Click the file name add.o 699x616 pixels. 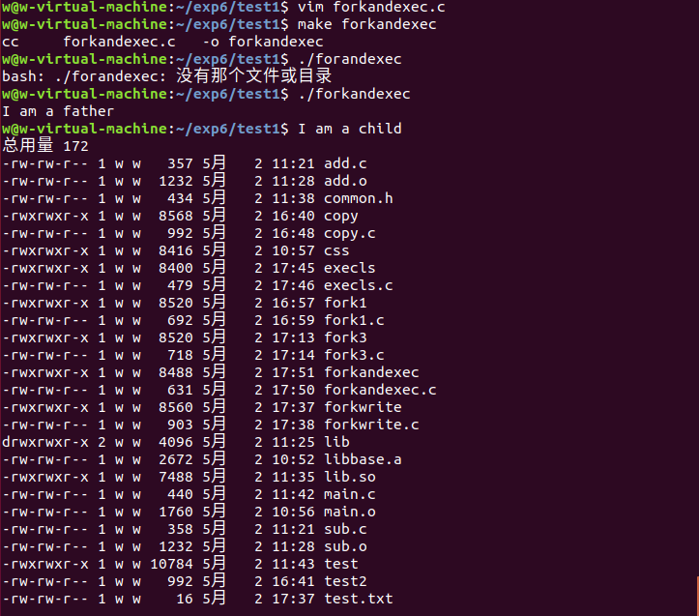(x=345, y=181)
